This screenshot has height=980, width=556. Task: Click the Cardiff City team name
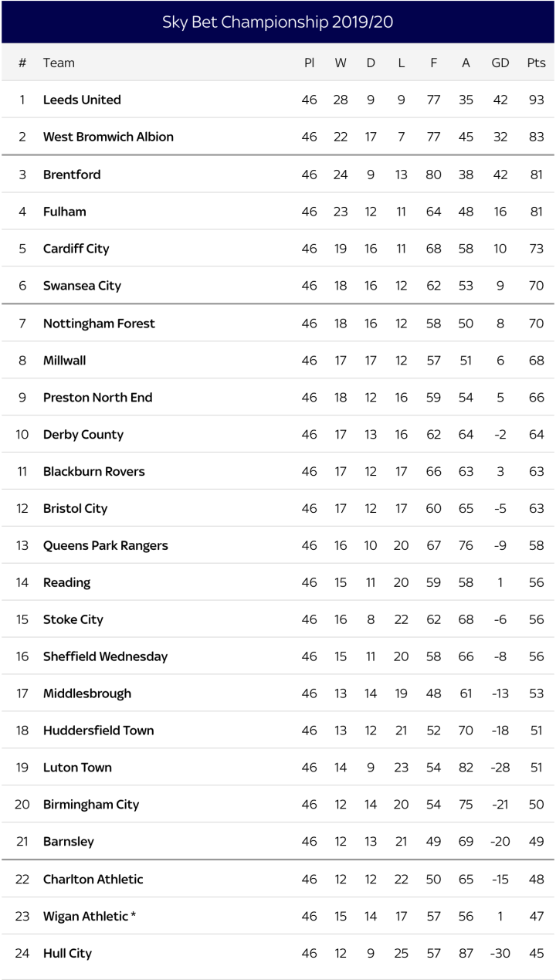pyautogui.click(x=76, y=249)
